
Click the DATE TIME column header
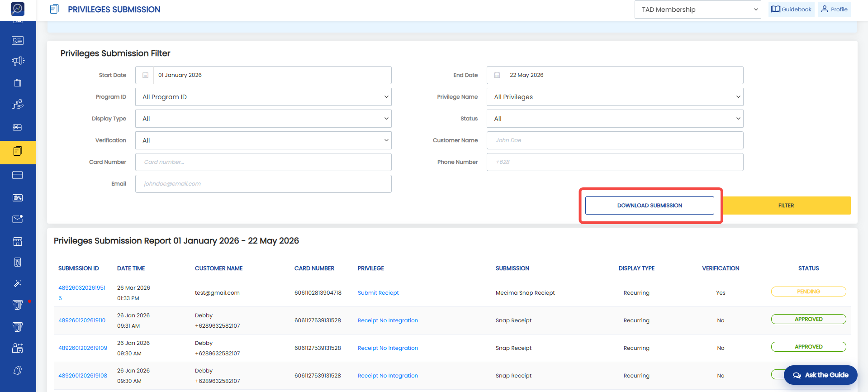click(x=131, y=268)
